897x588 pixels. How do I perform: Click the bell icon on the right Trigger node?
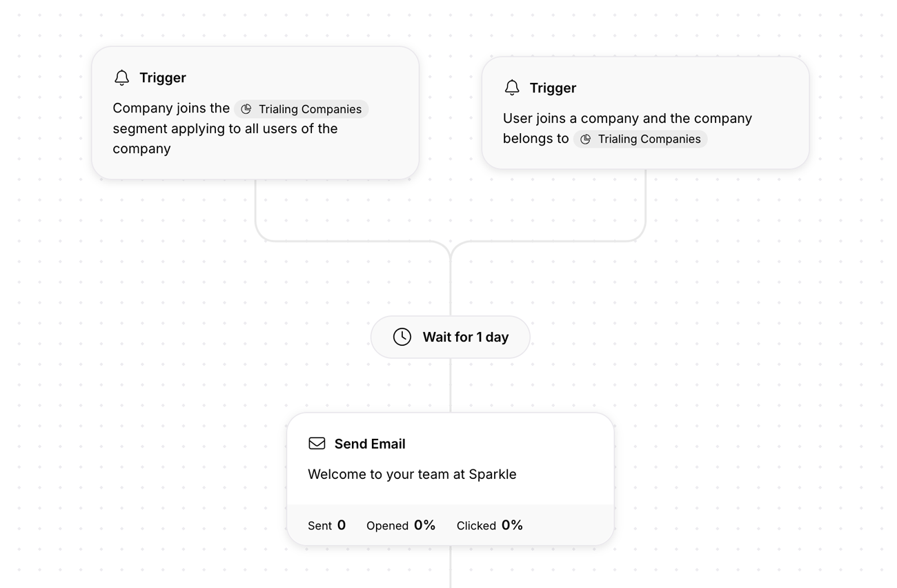tap(512, 88)
